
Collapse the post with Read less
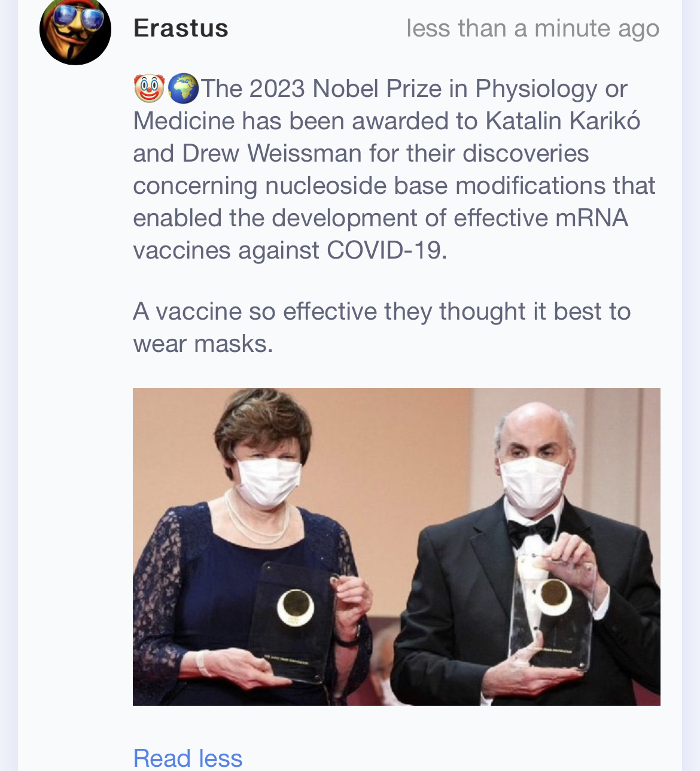[188, 758]
